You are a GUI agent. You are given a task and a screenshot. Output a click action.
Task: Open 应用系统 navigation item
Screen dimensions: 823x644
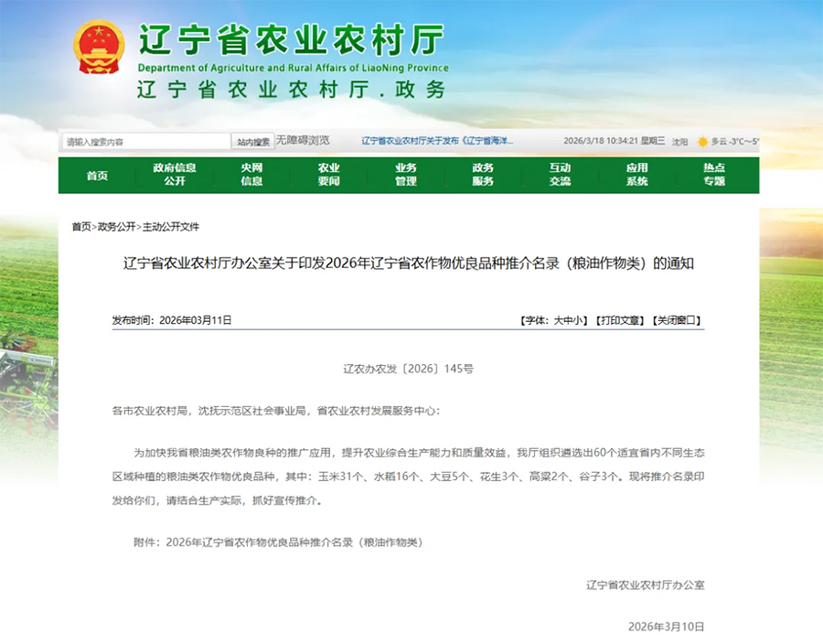[636, 175]
